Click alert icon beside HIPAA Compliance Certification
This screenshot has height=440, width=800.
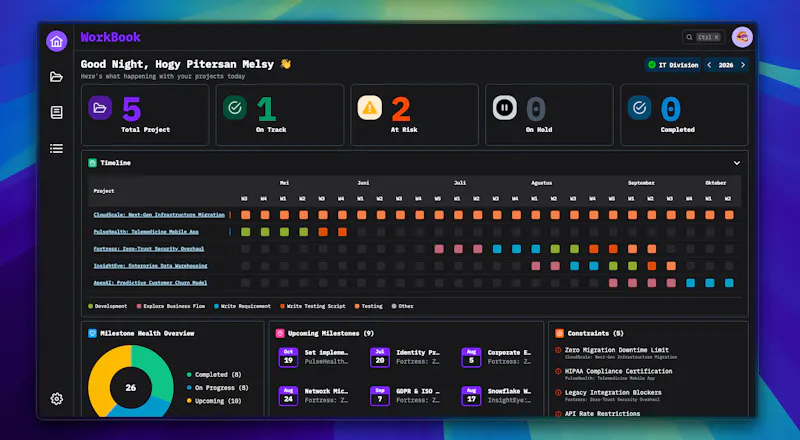pyautogui.click(x=558, y=372)
